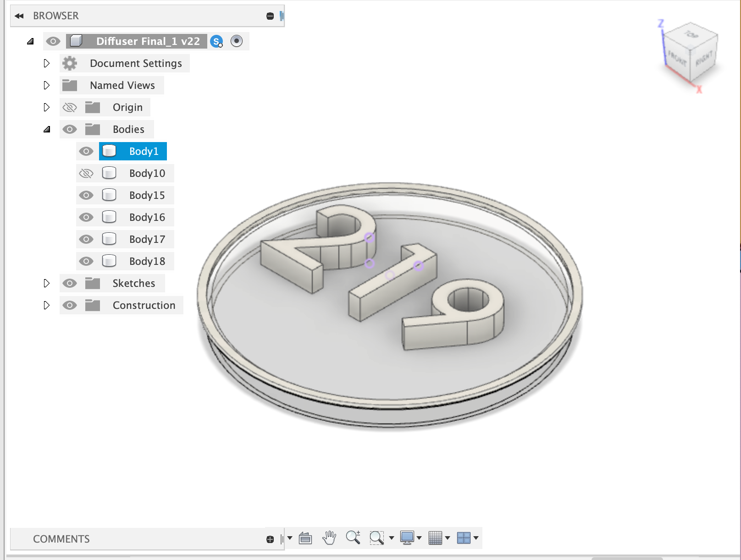Select the Zoom Window fit tool
741x560 pixels.
[x=377, y=538]
